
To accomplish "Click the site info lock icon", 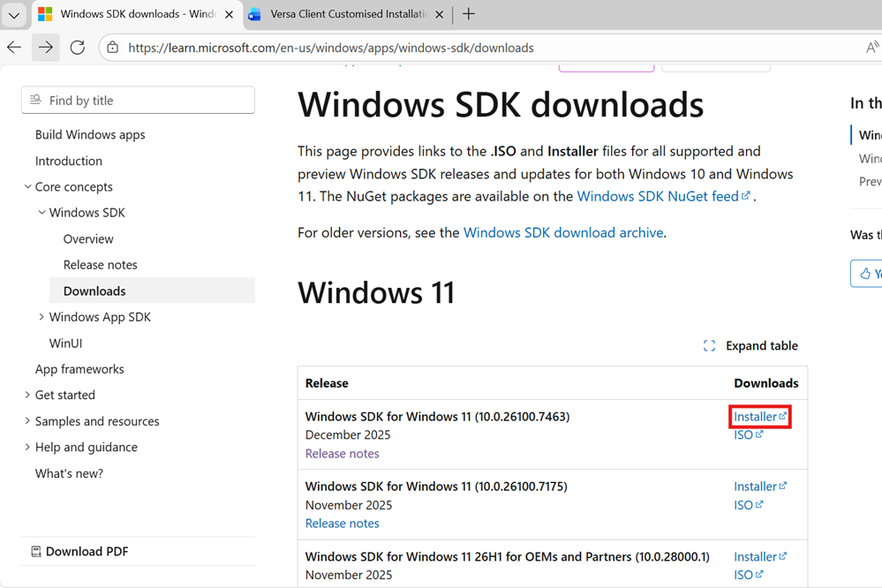I will coord(113,48).
